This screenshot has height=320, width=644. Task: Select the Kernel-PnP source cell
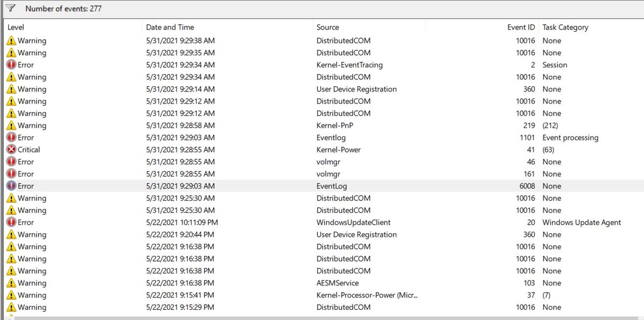click(x=335, y=125)
